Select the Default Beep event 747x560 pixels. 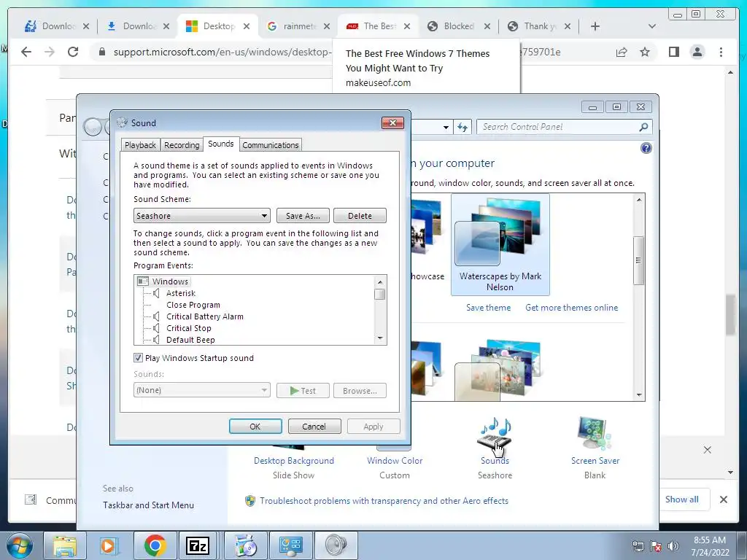point(190,340)
